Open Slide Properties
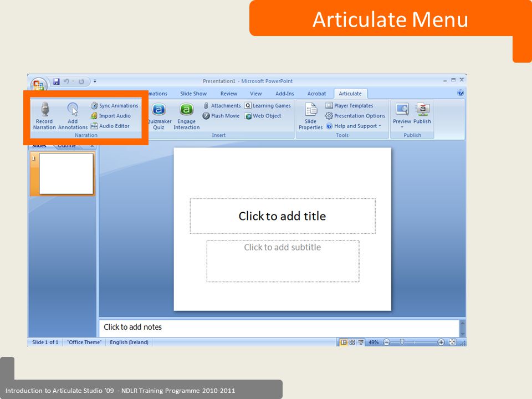This screenshot has width=532, height=399. click(x=310, y=116)
